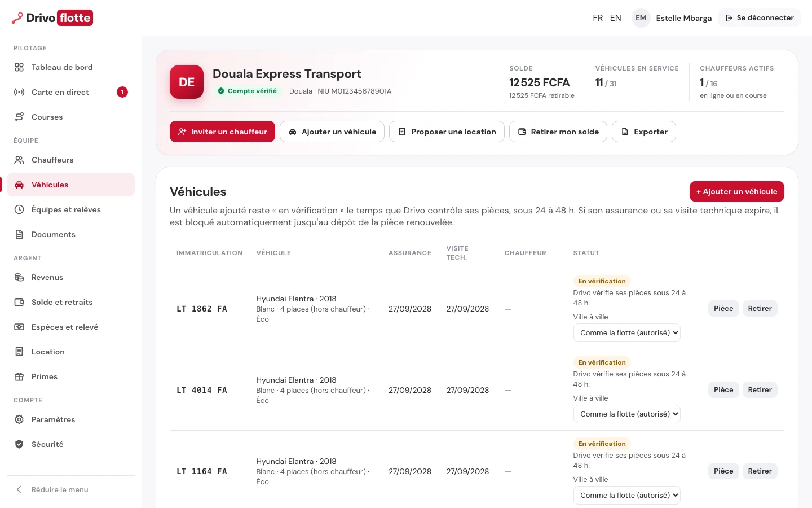
Task: Click the Compte vérifié badge
Action: pos(247,91)
